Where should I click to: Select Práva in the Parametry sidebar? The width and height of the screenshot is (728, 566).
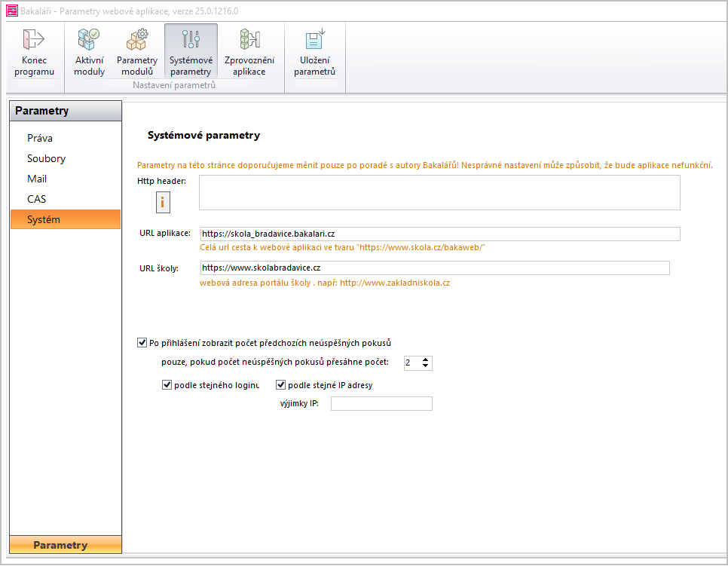[x=40, y=139]
